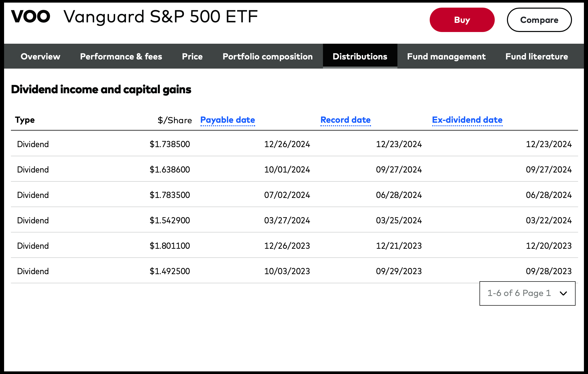Click the $1.492500 dividend row

(x=169, y=271)
